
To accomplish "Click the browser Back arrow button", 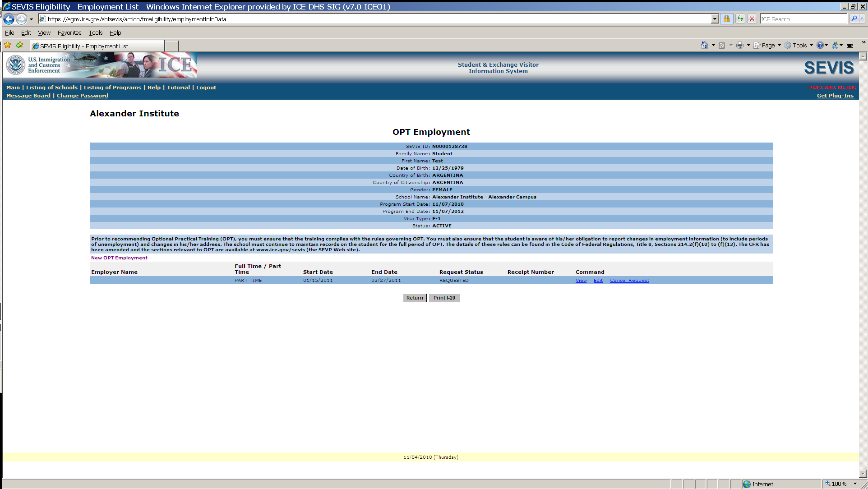I will [x=9, y=19].
